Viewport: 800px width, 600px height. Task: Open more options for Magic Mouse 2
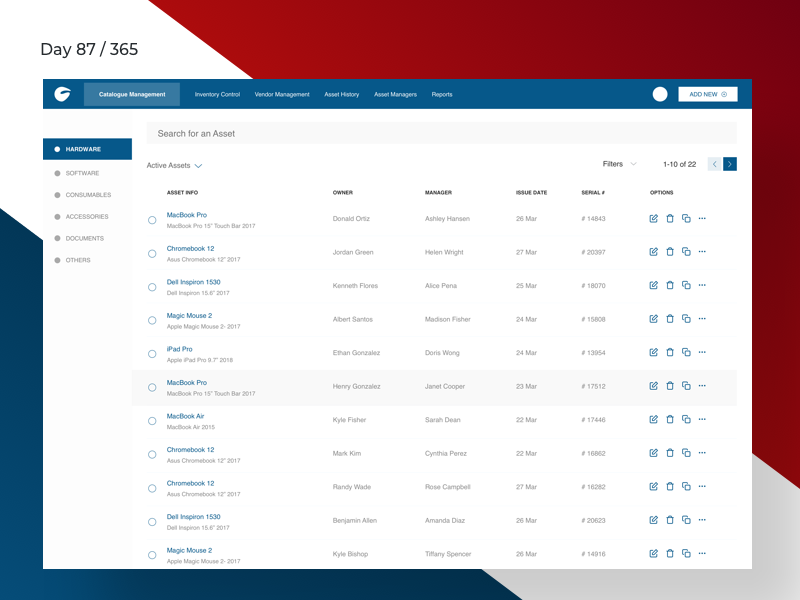701,318
